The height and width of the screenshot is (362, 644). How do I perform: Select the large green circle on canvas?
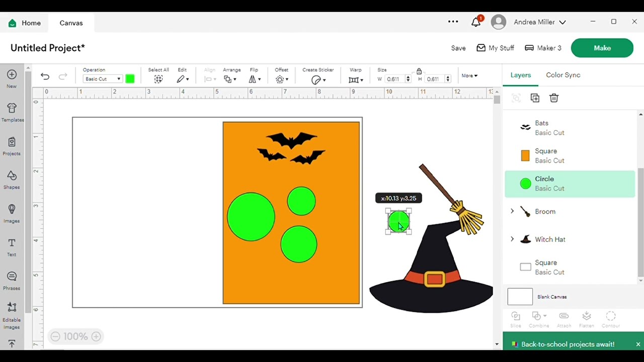(251, 217)
